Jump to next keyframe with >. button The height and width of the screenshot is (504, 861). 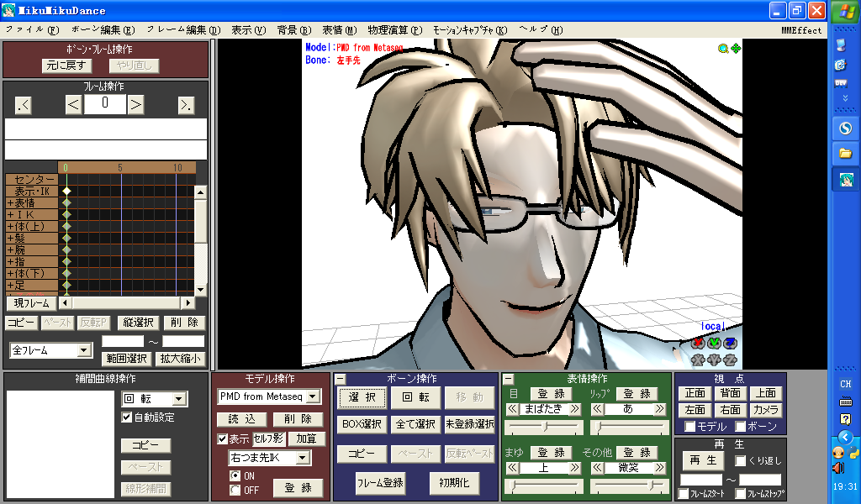click(x=186, y=105)
